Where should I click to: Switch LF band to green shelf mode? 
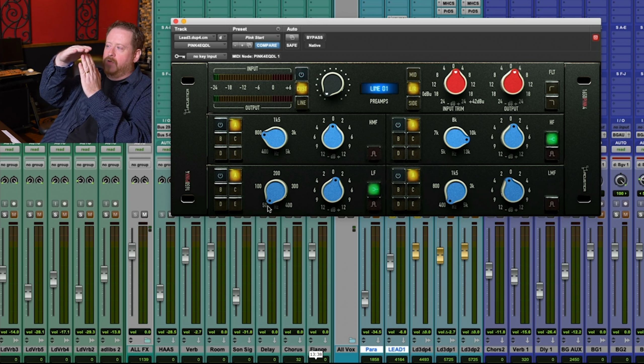coord(374,189)
